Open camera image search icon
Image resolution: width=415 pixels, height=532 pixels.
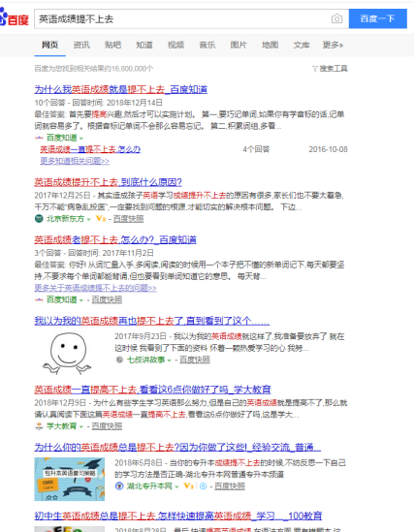(336, 19)
